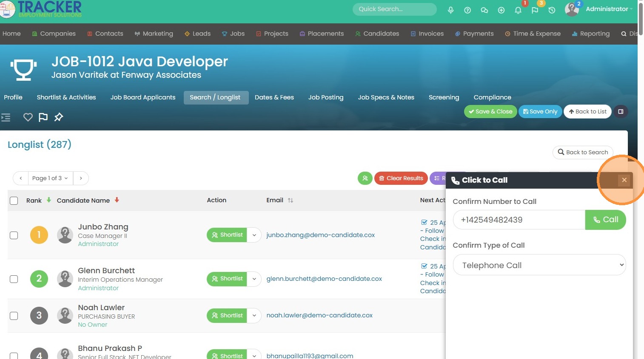Click the history clock icon in header
This screenshot has width=644, height=359.
552,10
